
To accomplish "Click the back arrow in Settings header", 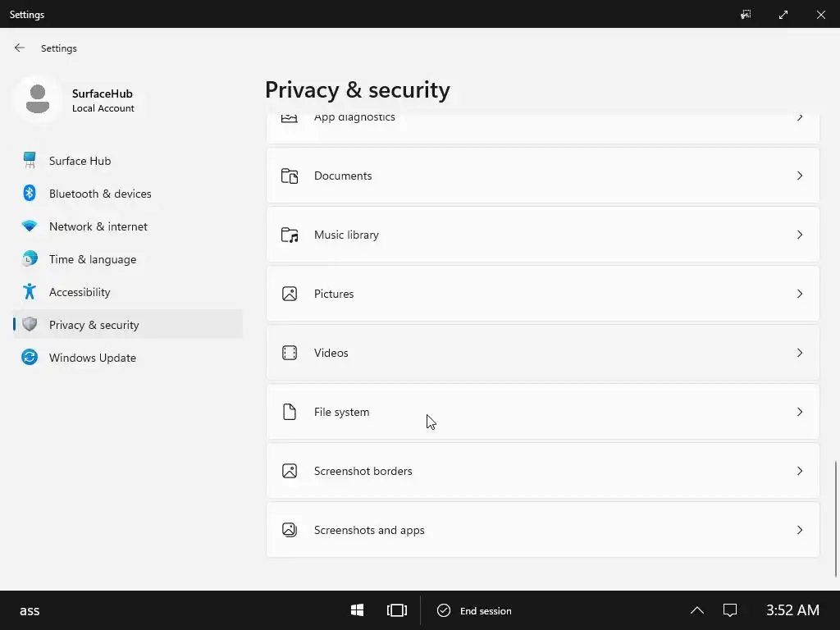I will point(20,48).
